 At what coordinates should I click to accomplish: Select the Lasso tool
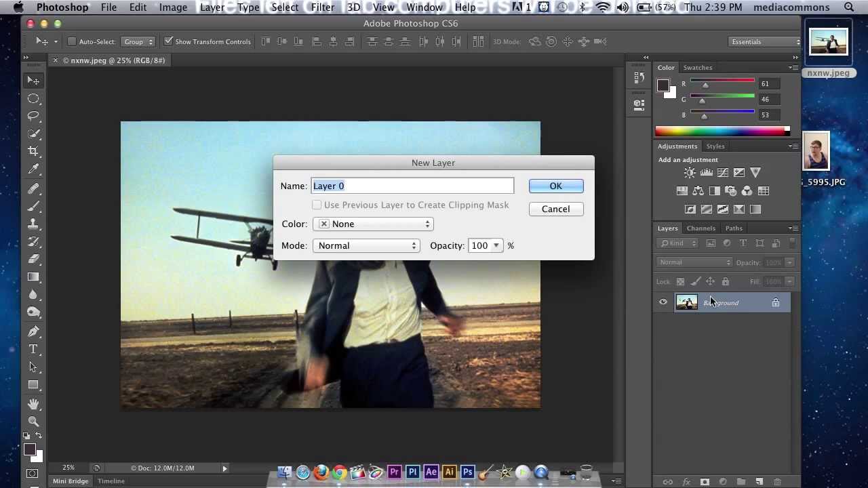33,117
